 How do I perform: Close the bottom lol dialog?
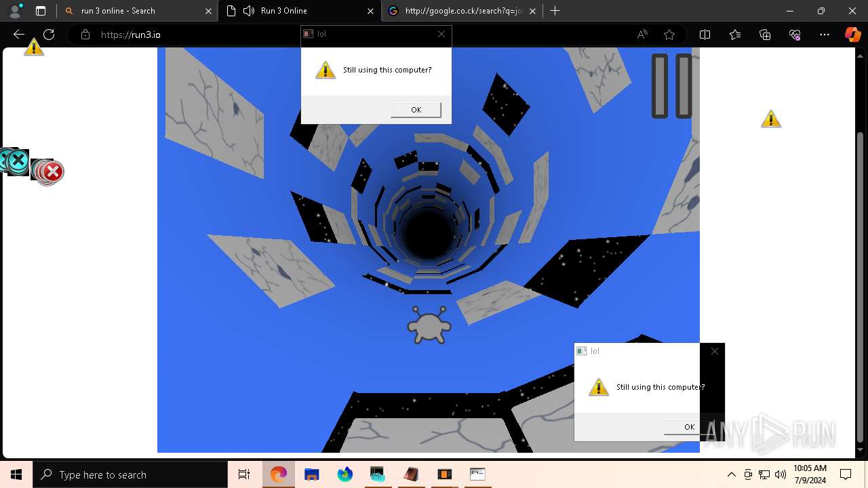(x=715, y=351)
